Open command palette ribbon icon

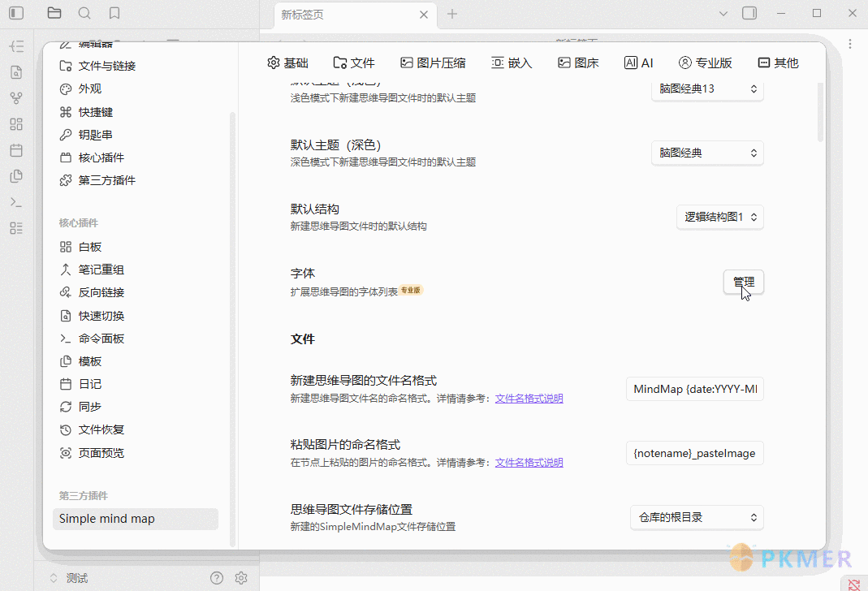(x=16, y=202)
